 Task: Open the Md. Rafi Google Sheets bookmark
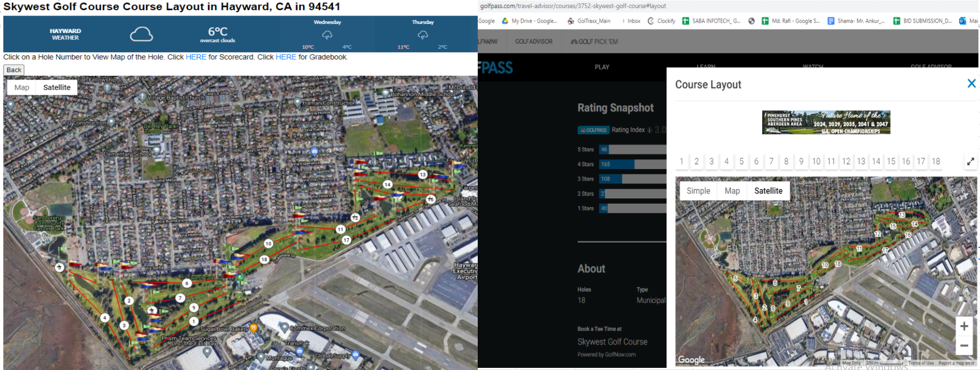[x=791, y=21]
